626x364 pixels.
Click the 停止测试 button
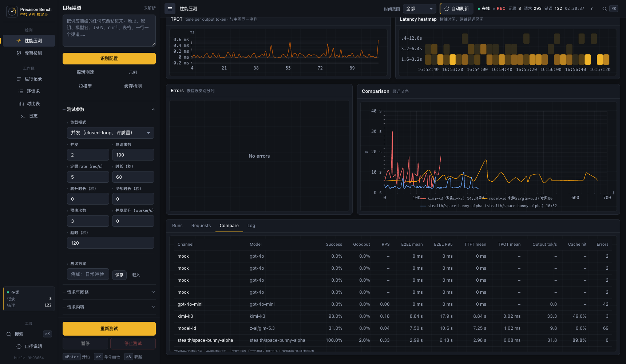133,344
